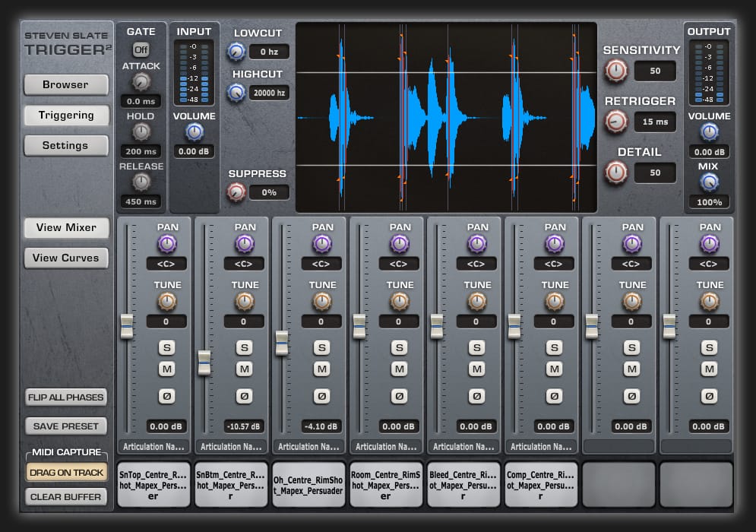Switch to View Mixer
This screenshot has width=756, height=532.
(x=66, y=228)
